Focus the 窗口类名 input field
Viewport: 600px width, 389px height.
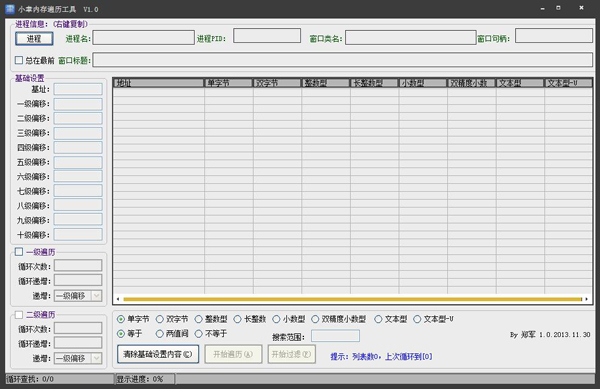410,37
